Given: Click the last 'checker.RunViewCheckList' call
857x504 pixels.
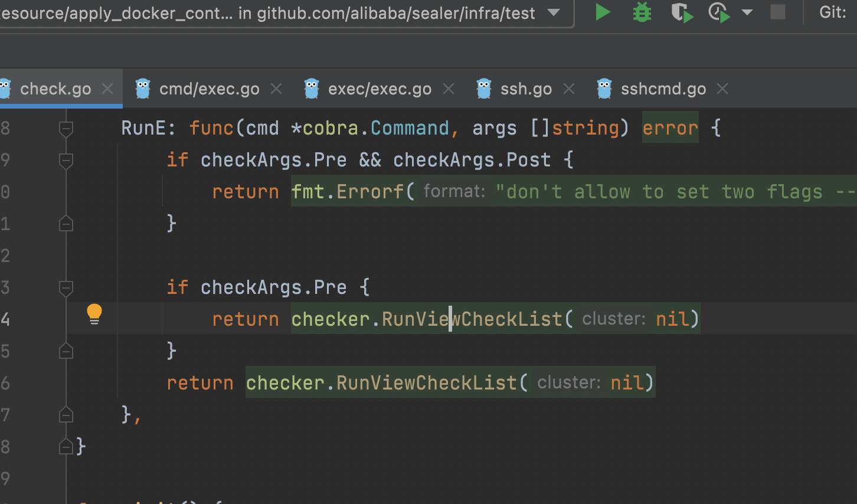Looking at the screenshot, I should point(381,383).
